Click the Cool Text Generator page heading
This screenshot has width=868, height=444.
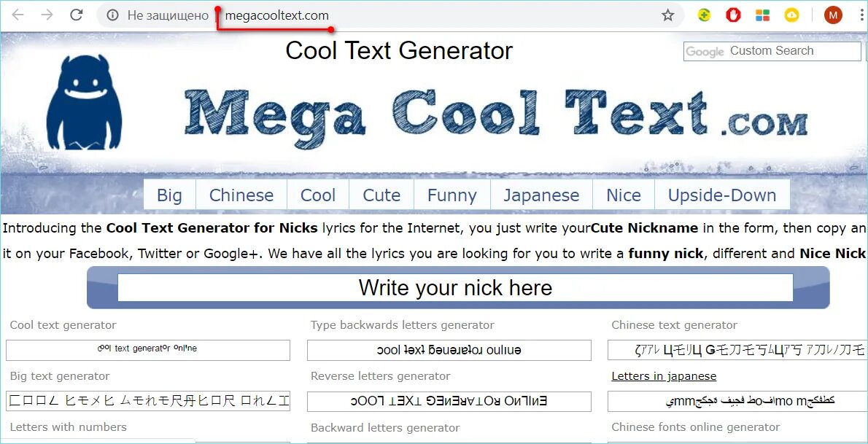(399, 51)
